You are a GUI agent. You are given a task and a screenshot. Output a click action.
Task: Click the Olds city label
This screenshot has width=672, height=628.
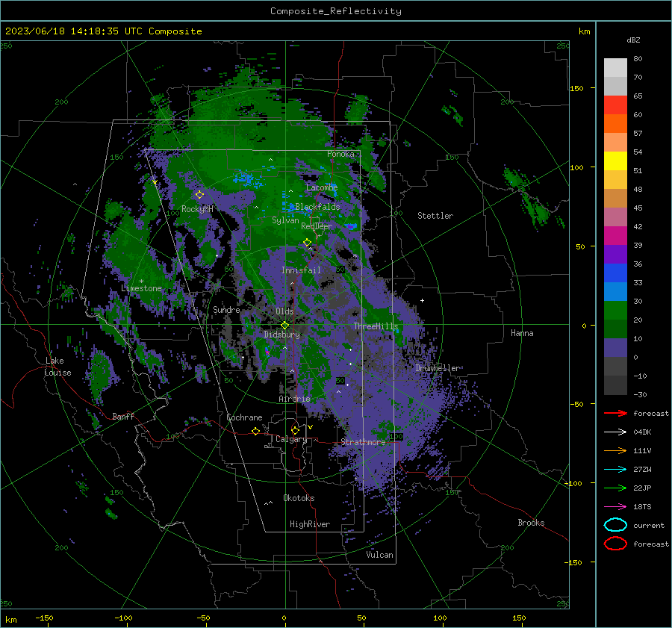284,311
